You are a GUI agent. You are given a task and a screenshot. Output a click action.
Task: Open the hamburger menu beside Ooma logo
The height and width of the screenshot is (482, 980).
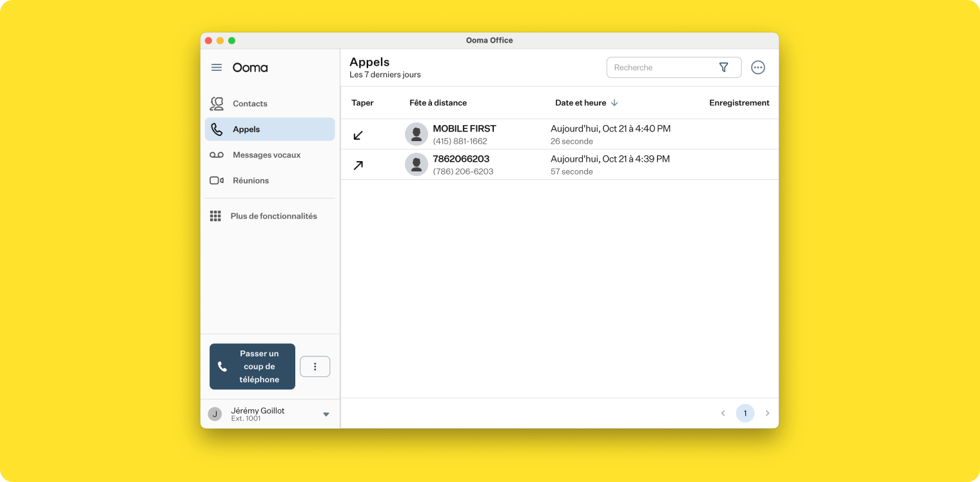[x=217, y=68]
